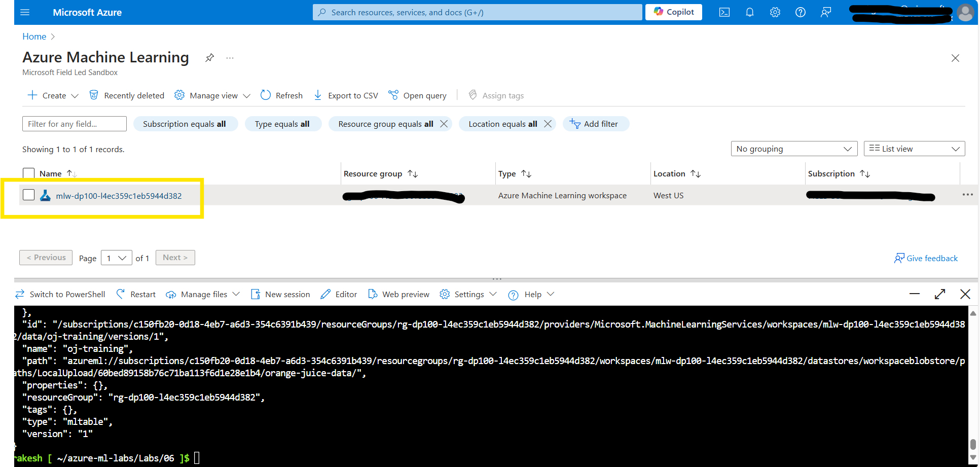Sort by Location column
The height and width of the screenshot is (467, 980).
(677, 173)
